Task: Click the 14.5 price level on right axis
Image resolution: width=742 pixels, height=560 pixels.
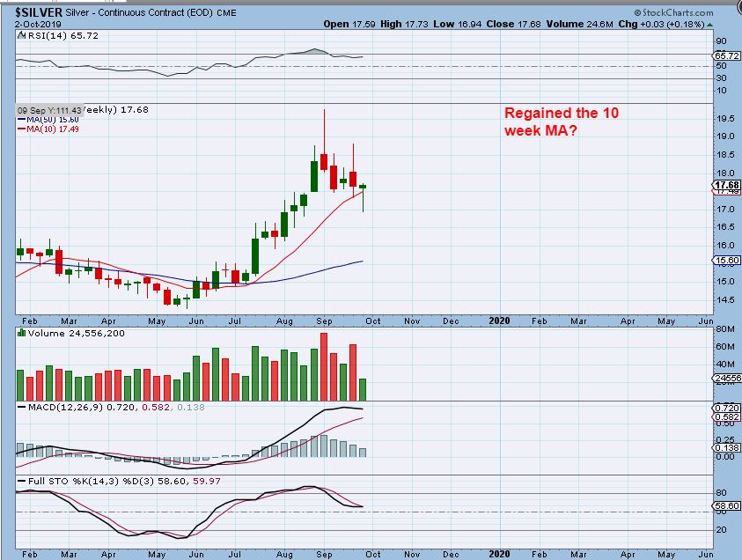Action: pyautogui.click(x=725, y=299)
